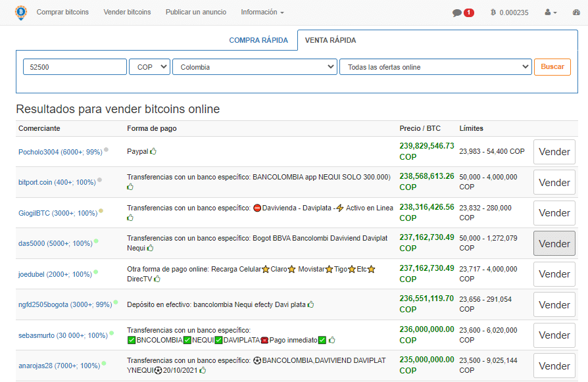Click the green status dot beside joedubel
The width and height of the screenshot is (588, 382).
coord(95,272)
